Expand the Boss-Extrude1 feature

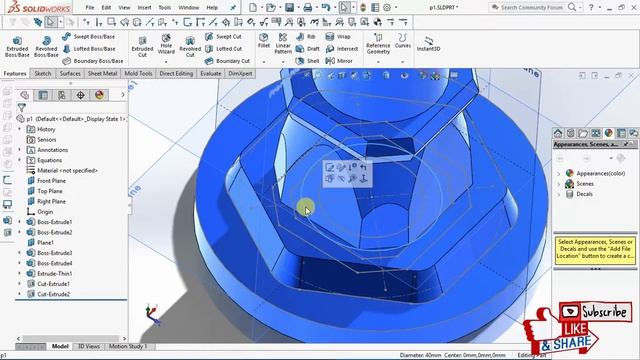(x=20, y=222)
